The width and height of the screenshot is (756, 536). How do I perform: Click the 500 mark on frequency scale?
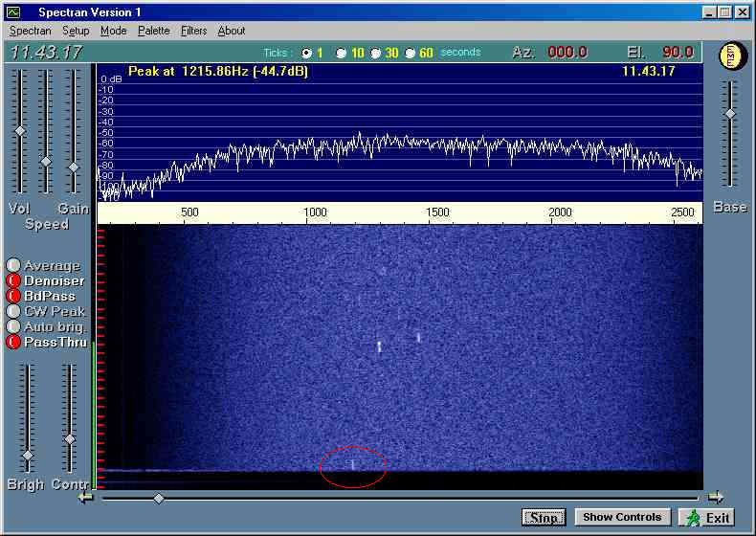(189, 212)
